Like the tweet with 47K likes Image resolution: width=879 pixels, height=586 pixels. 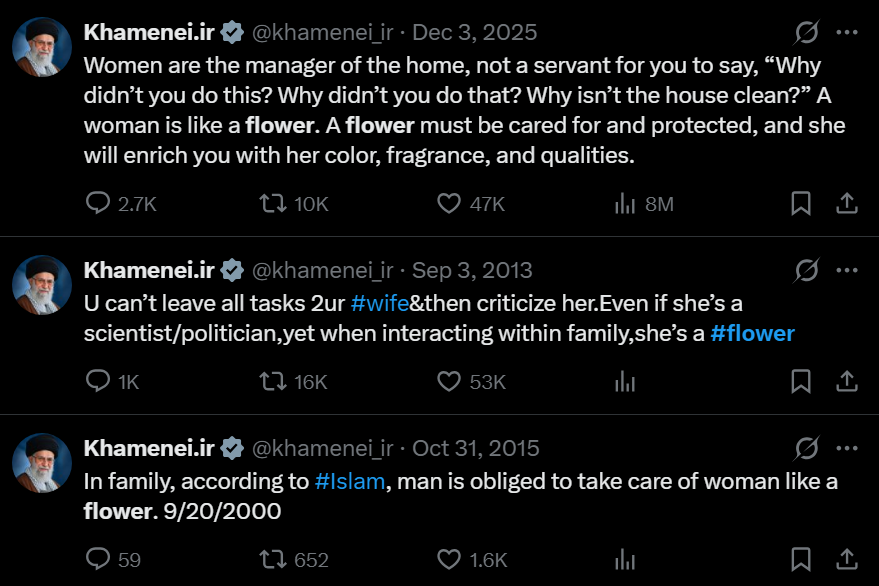[449, 204]
